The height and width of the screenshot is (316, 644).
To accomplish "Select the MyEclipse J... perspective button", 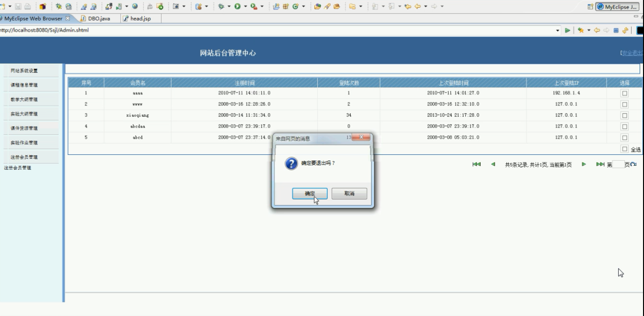I will pyautogui.click(x=617, y=7).
